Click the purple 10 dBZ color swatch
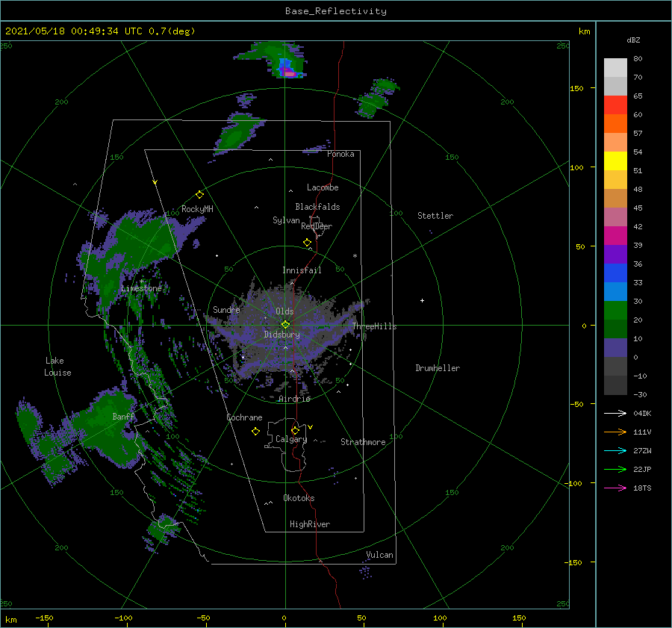This screenshot has height=628, width=672. 615,348
